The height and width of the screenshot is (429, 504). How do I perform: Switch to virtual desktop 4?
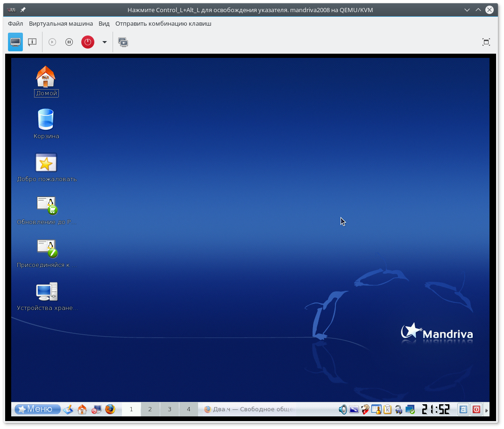[189, 409]
